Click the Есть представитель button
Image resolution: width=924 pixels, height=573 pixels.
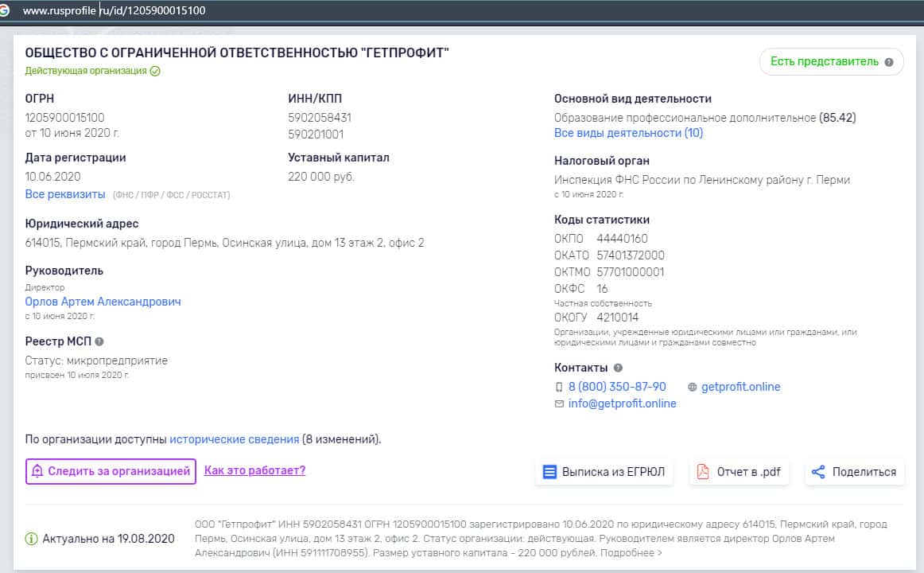(831, 62)
